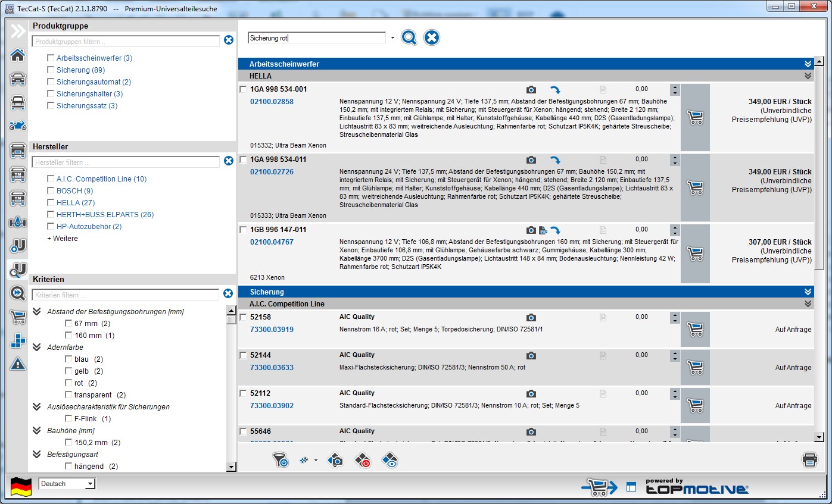Open the search term dropdown arrow
Viewport: 832px width, 504px height.
point(392,38)
